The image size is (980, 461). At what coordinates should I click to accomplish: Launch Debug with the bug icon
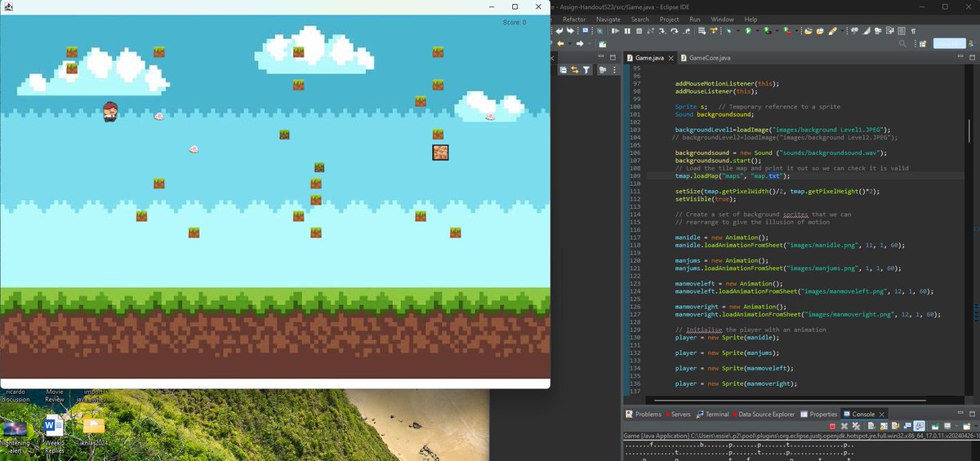click(x=728, y=30)
